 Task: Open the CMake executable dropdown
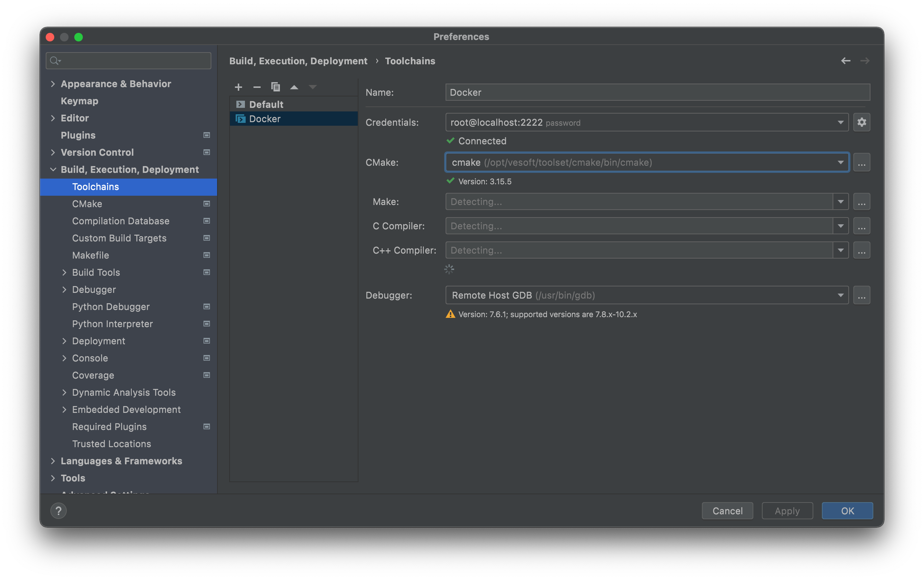pos(840,162)
